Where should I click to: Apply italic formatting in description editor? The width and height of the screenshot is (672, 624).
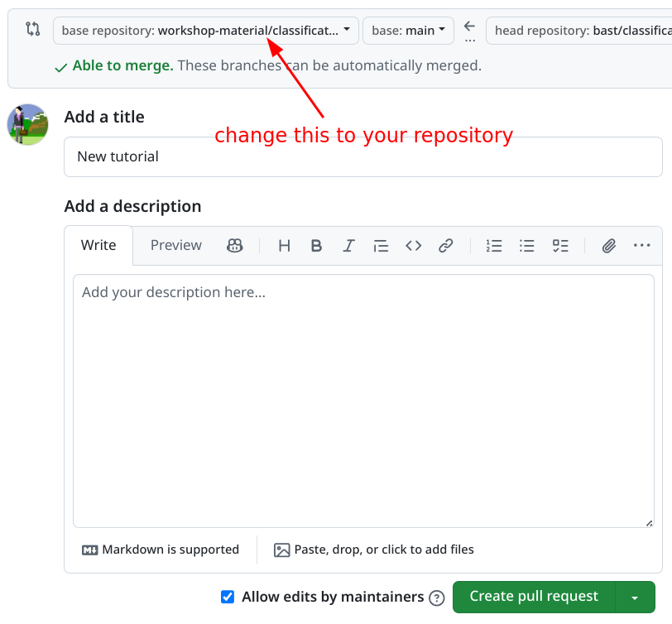click(348, 246)
